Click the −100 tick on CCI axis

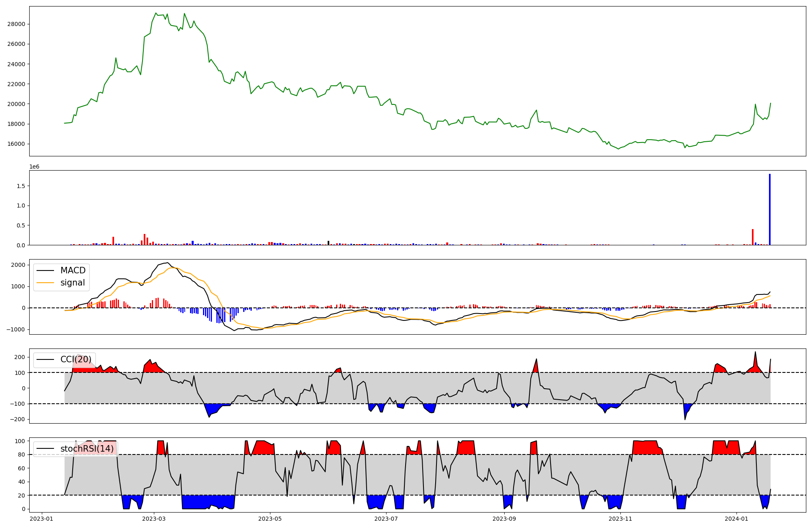(17, 404)
